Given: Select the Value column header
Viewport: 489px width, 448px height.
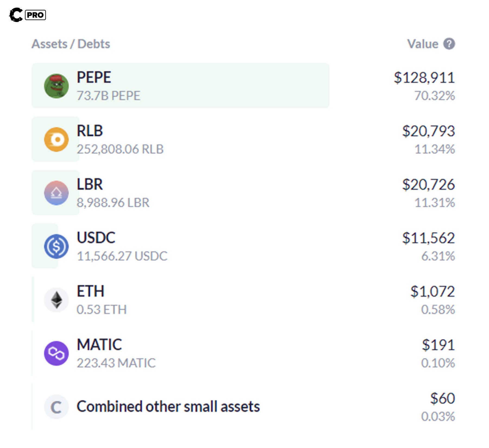Looking at the screenshot, I should coord(423,44).
